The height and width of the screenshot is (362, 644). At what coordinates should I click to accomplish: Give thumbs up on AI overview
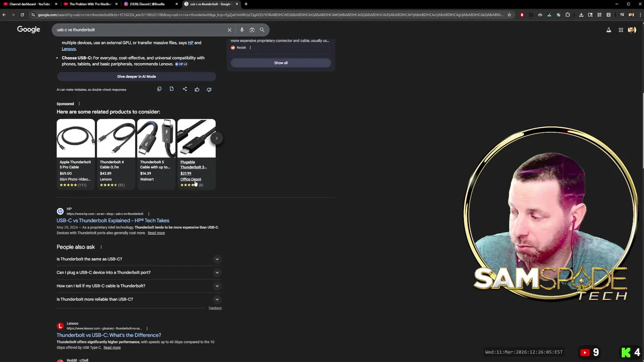(x=197, y=89)
